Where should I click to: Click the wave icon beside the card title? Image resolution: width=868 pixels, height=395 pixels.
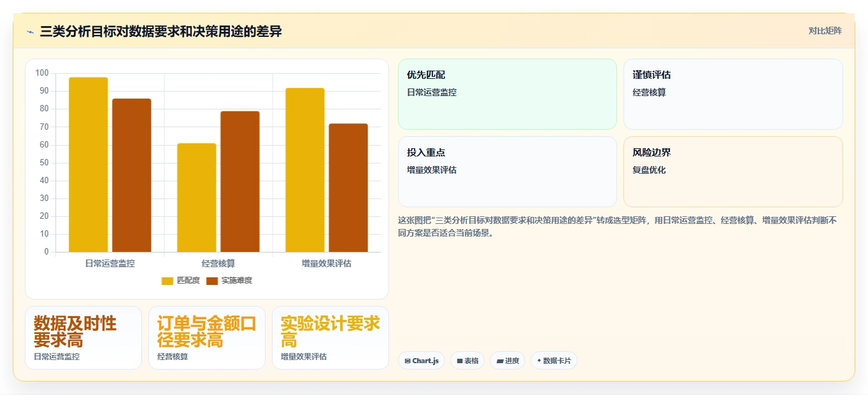pos(30,32)
